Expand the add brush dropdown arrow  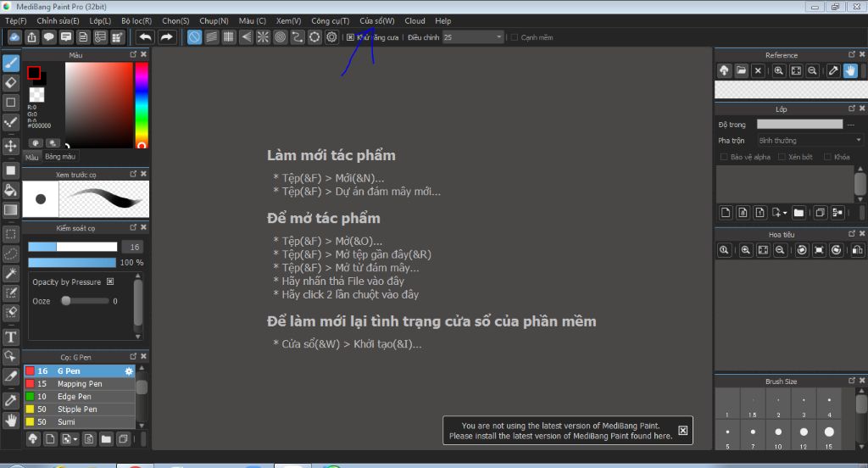[x=75, y=440]
